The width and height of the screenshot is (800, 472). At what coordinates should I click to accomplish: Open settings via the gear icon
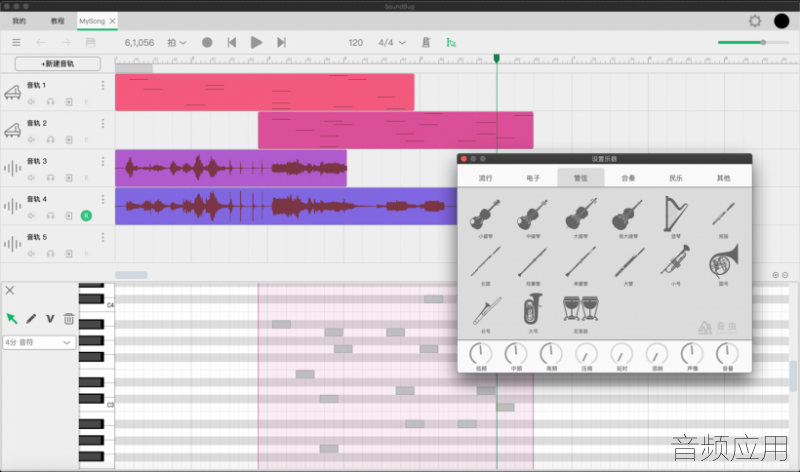755,21
